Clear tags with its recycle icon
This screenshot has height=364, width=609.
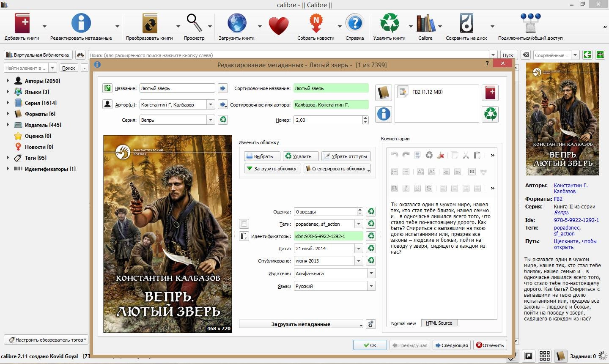click(x=371, y=224)
